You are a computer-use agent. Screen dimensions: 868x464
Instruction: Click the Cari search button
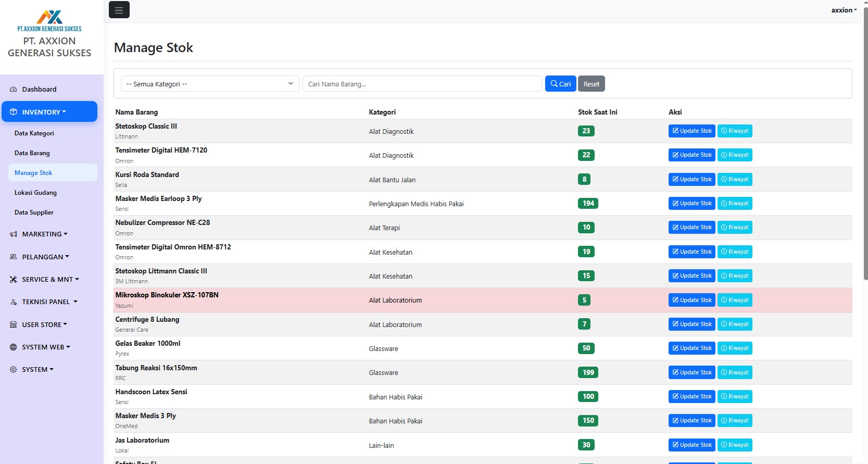tap(560, 84)
